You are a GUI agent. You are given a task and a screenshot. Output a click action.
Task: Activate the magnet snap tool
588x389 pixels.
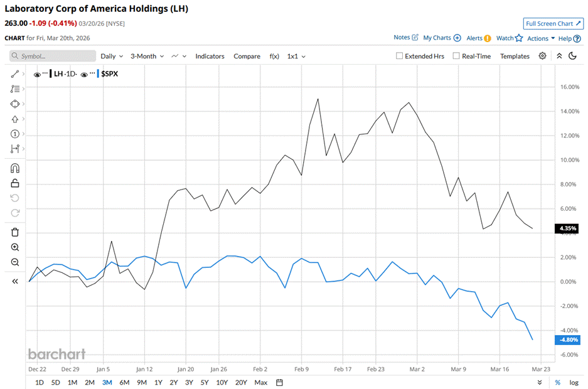coord(15,168)
